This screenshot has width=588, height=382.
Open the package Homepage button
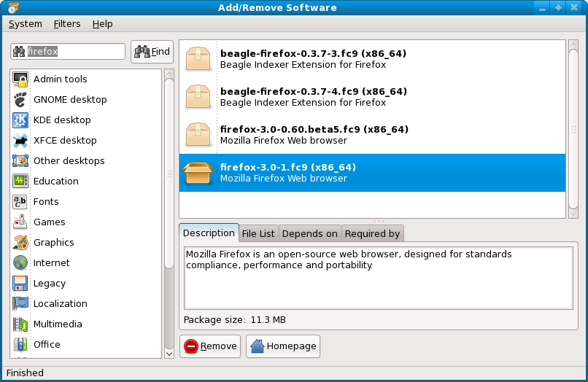click(x=283, y=346)
